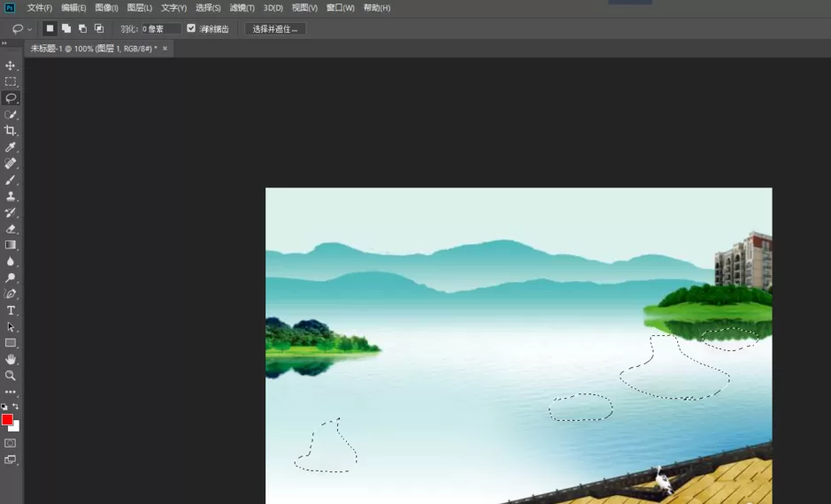The width and height of the screenshot is (831, 504).
Task: Select the Path Selection tool
Action: (x=10, y=327)
